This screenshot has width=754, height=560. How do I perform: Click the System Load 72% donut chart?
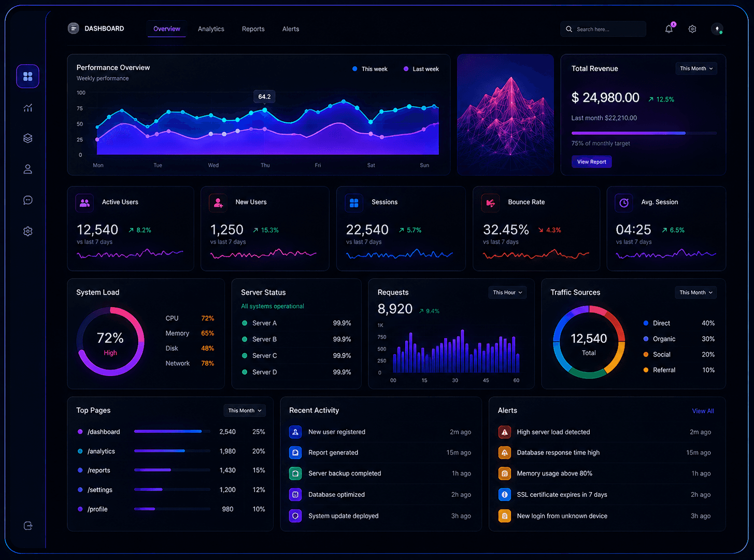[x=110, y=341]
